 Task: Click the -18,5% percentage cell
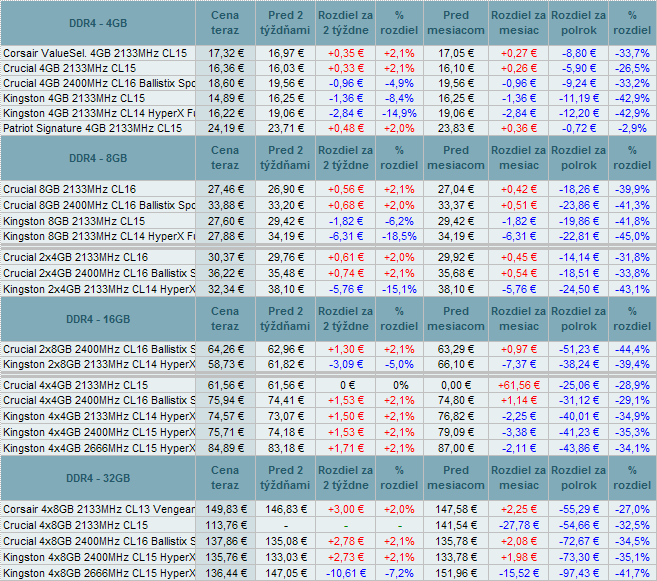point(399,236)
